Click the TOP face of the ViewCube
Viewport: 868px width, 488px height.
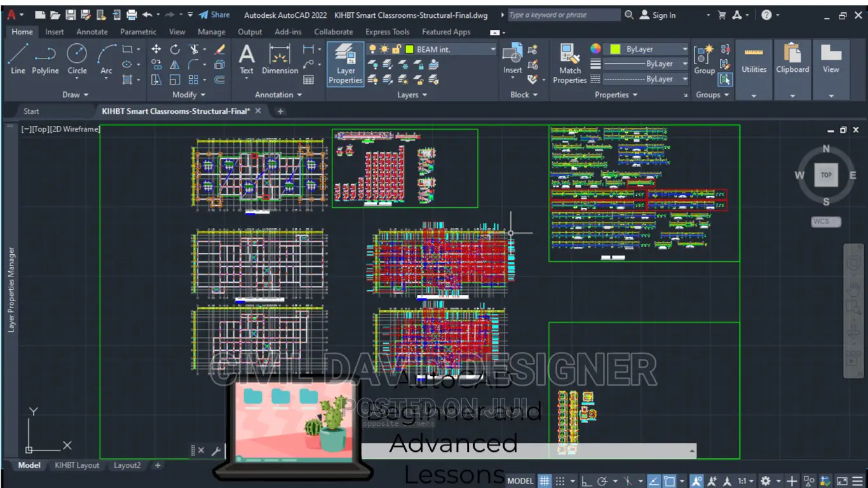coord(826,175)
